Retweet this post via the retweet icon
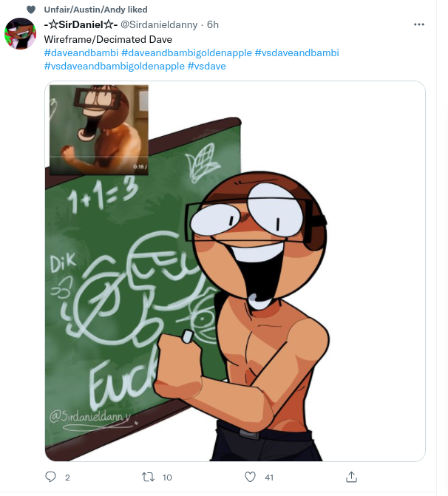The height and width of the screenshot is (496, 448). click(x=148, y=477)
